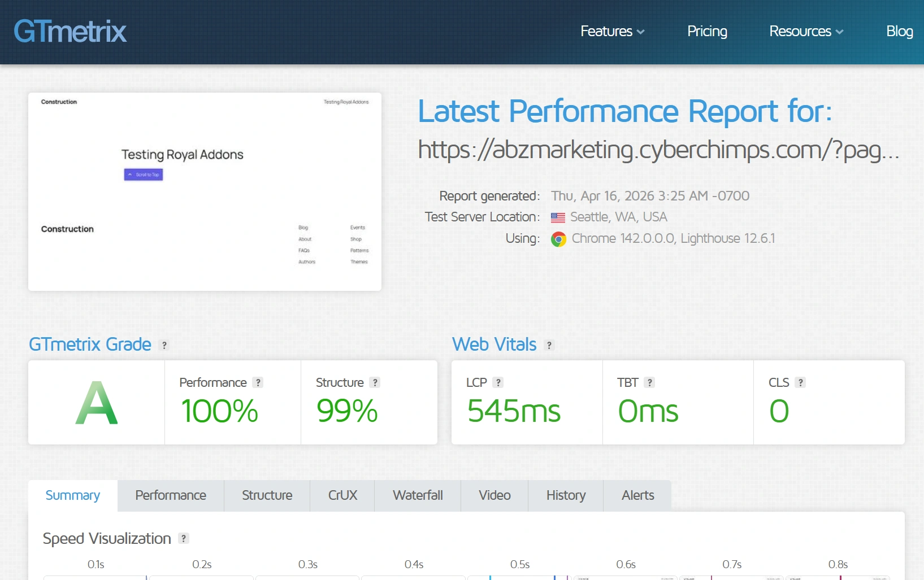This screenshot has height=580, width=924.
Task: Click the Chrome browser icon
Action: pos(558,239)
